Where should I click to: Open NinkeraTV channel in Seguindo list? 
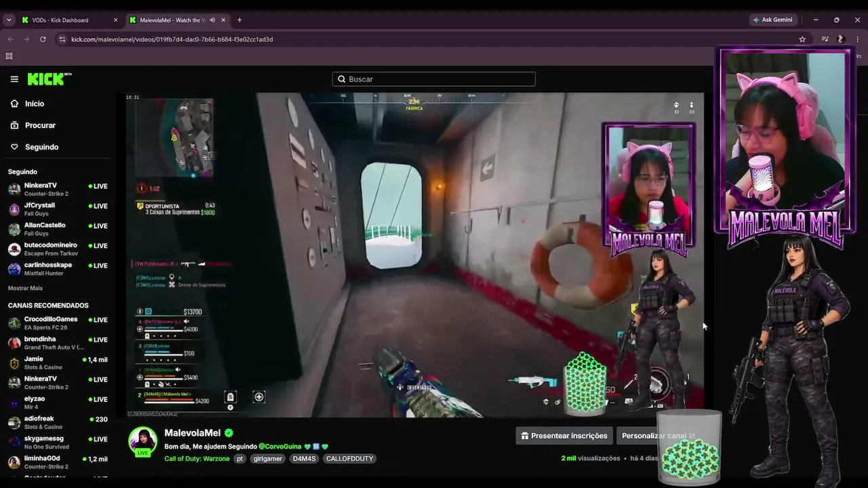point(58,189)
